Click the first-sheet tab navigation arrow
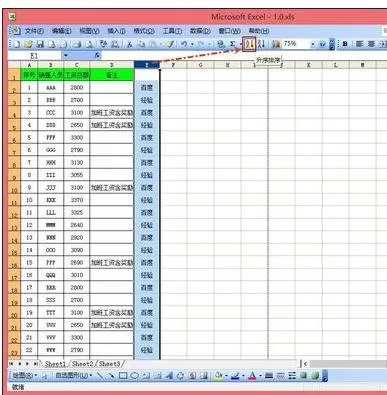This screenshot has height=395, width=387. (12, 364)
